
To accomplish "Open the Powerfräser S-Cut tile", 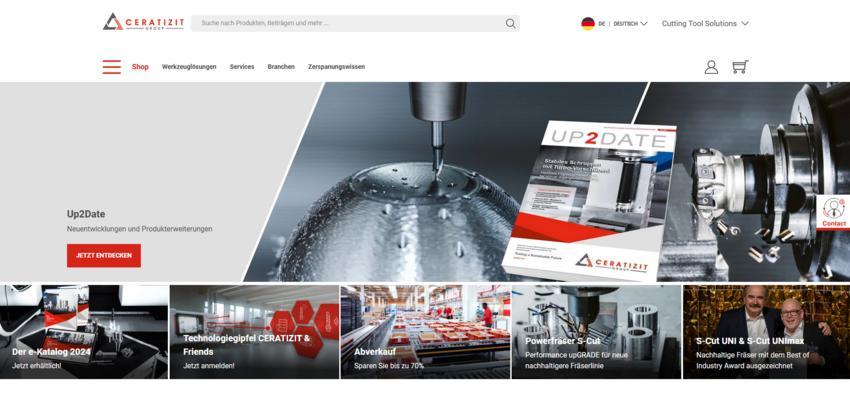I will (x=596, y=332).
